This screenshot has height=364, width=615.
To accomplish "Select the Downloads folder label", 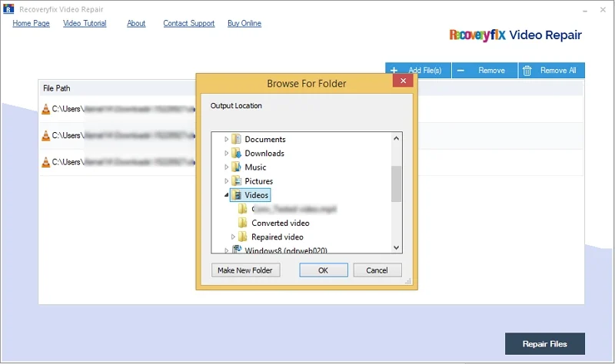I will tap(264, 153).
